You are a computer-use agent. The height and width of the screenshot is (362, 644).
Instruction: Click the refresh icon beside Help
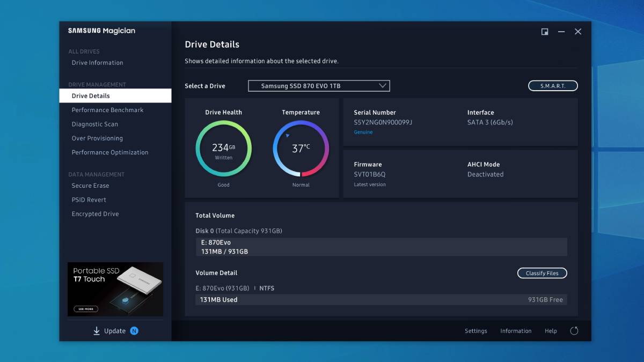(574, 331)
